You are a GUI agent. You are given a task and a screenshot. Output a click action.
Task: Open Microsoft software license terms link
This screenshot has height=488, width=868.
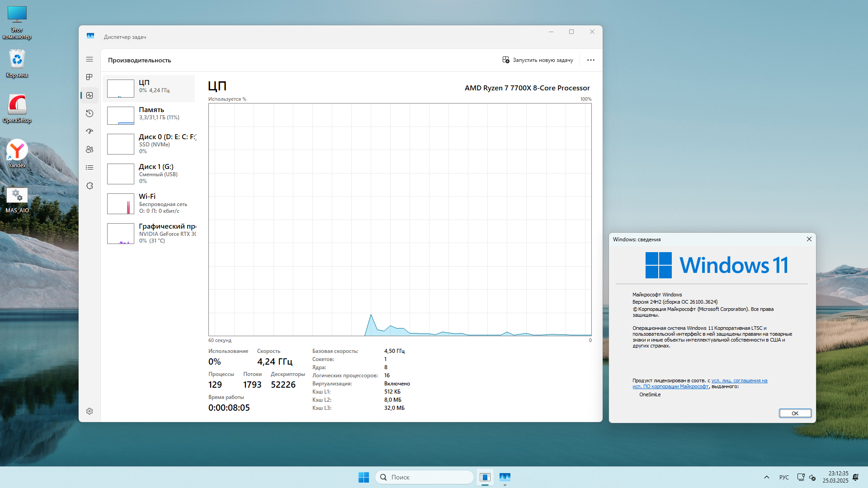click(739, 381)
